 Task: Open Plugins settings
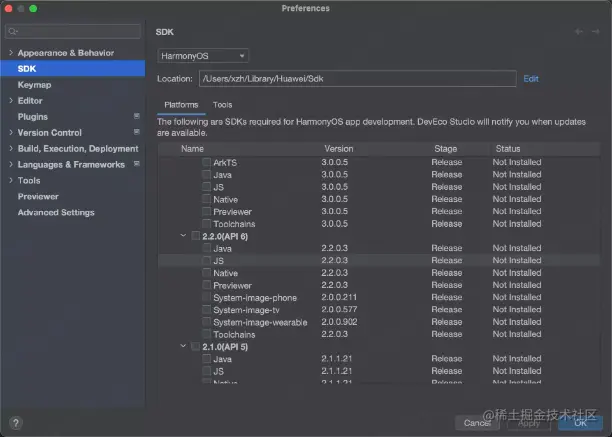[x=33, y=117]
